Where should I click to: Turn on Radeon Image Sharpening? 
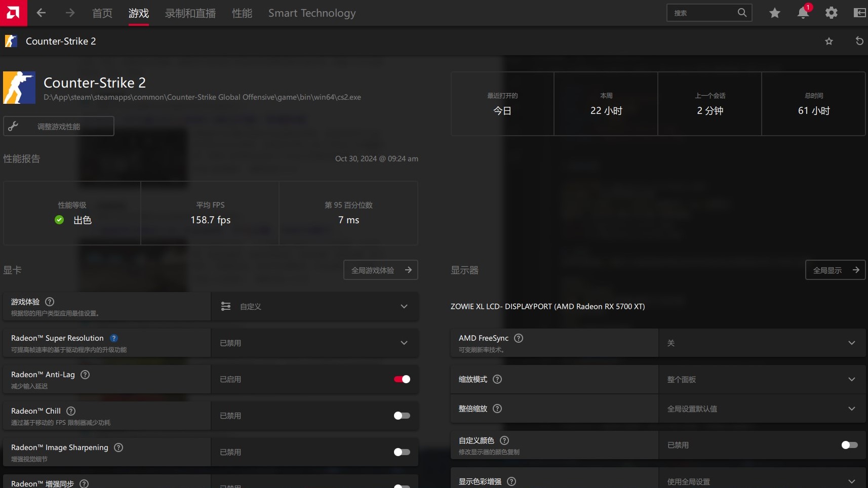click(x=402, y=452)
